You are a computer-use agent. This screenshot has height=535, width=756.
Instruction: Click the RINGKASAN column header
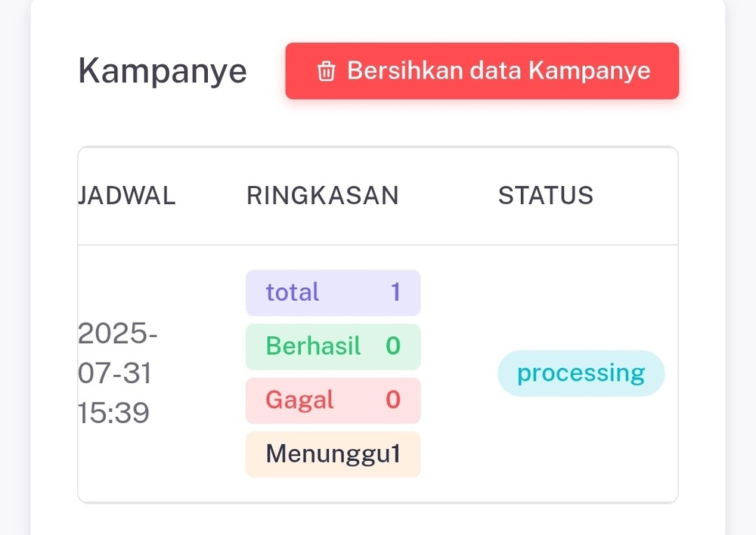click(323, 196)
